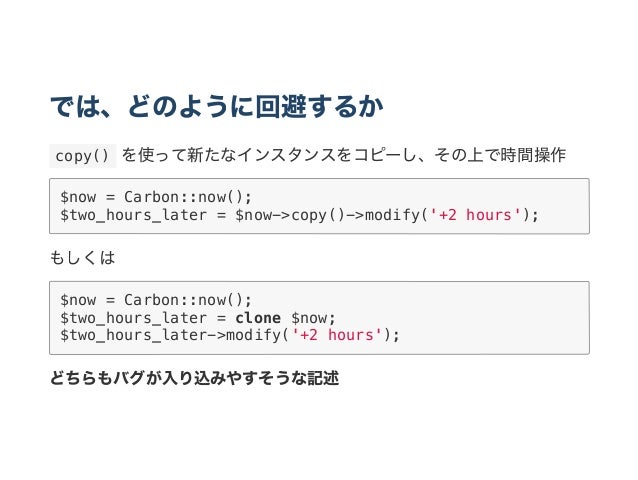Click the bold clone keyword
Screen dimensions: 638x480
point(258,318)
